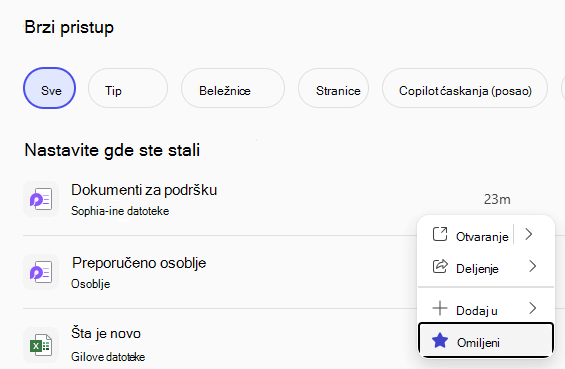Click the Deljenje share arrow icon
The height and width of the screenshot is (369, 565).
[440, 266]
